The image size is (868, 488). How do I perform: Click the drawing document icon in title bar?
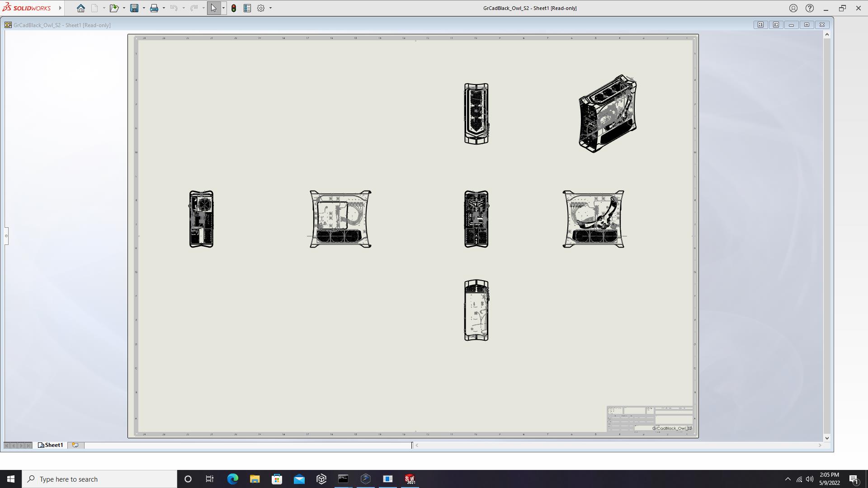coord(8,25)
